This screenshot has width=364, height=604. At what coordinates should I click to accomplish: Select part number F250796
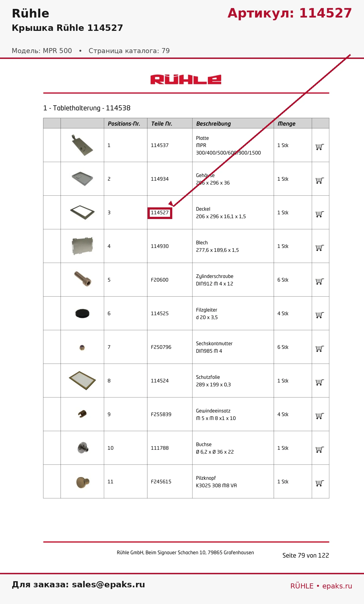tap(161, 347)
